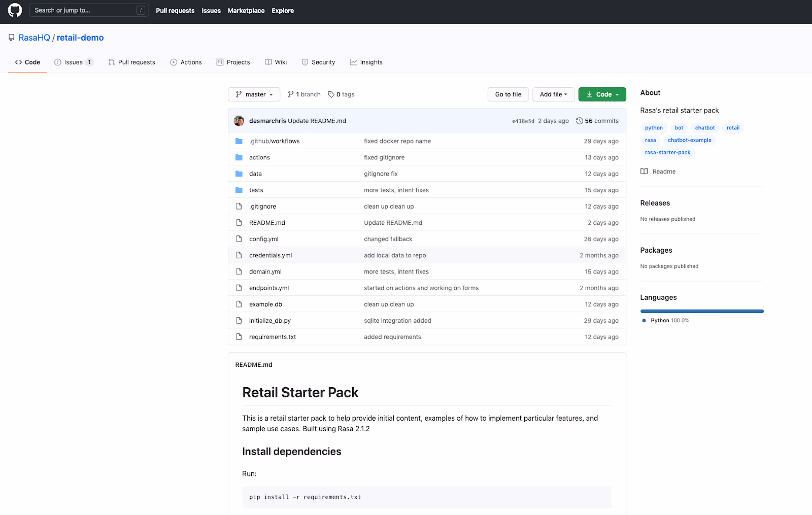Click the rasa-starter-pack topic tag
The height and width of the screenshot is (515, 812).
[667, 152]
